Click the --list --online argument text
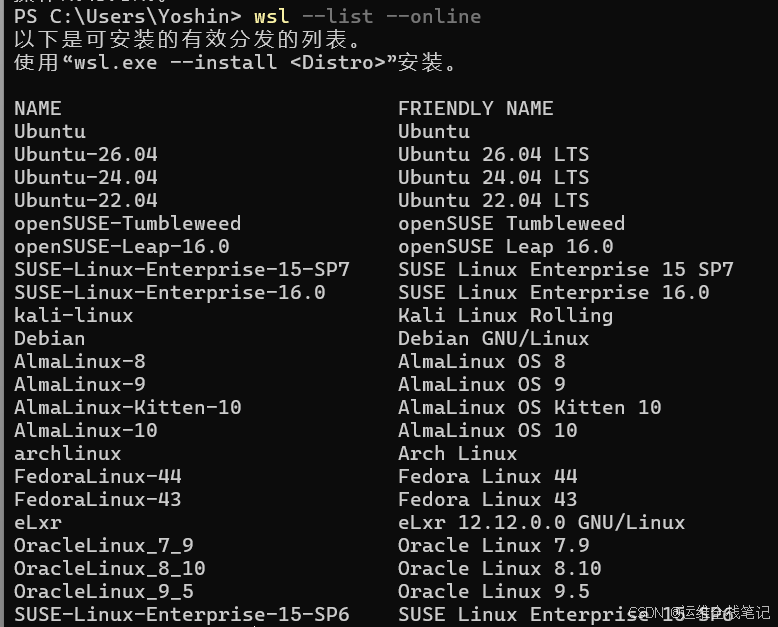Viewport: 778px width, 627px height. pos(391,16)
